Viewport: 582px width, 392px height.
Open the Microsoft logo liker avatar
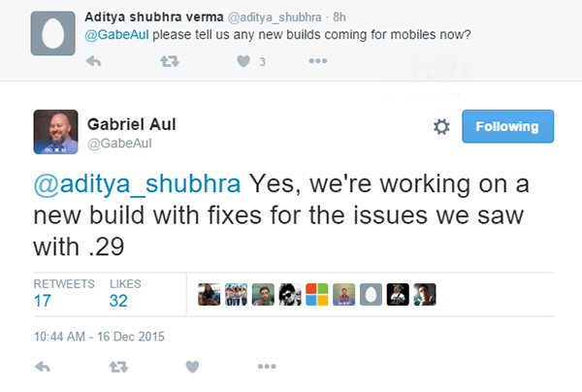(317, 295)
